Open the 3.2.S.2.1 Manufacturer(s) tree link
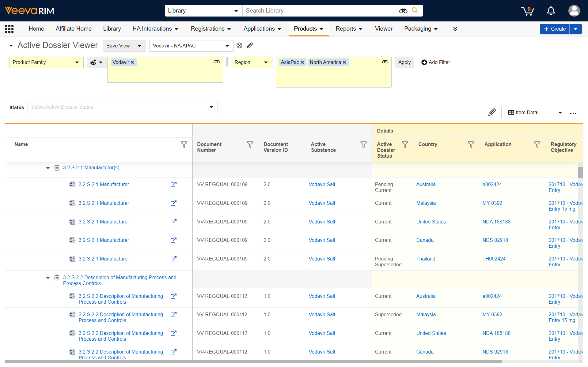 point(91,168)
